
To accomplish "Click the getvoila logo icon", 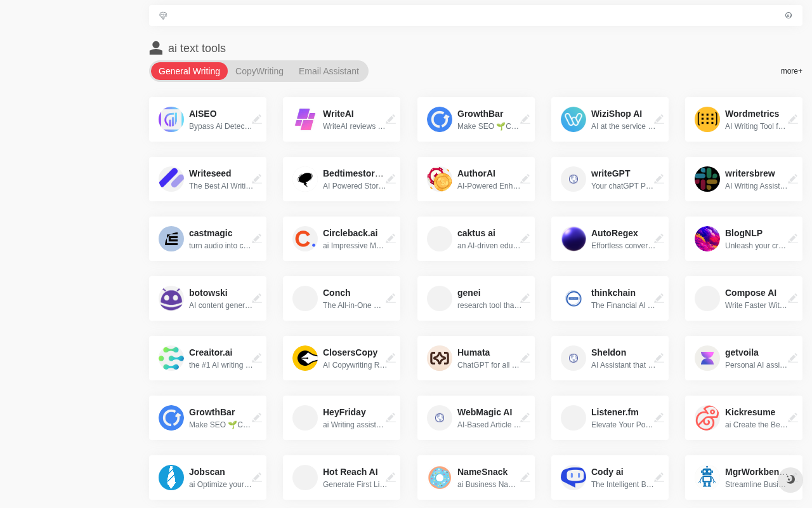I will (707, 358).
